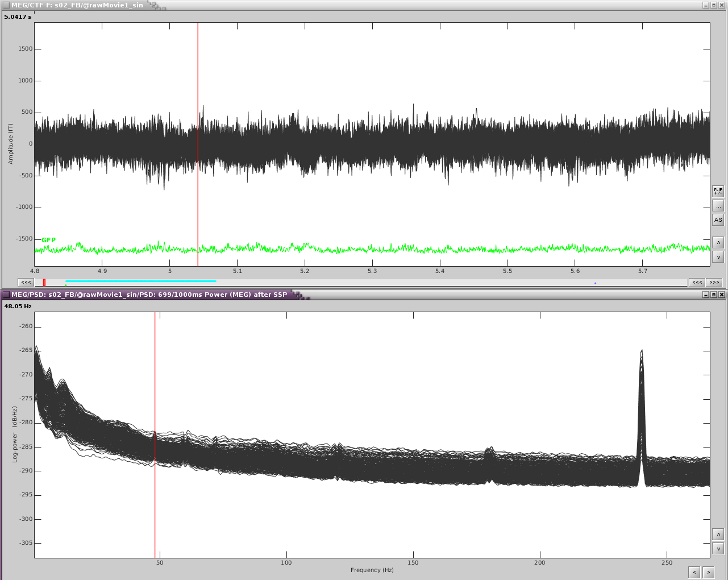
Task: Open window menu icon of MEG/PSD title bar
Action: 6,295
